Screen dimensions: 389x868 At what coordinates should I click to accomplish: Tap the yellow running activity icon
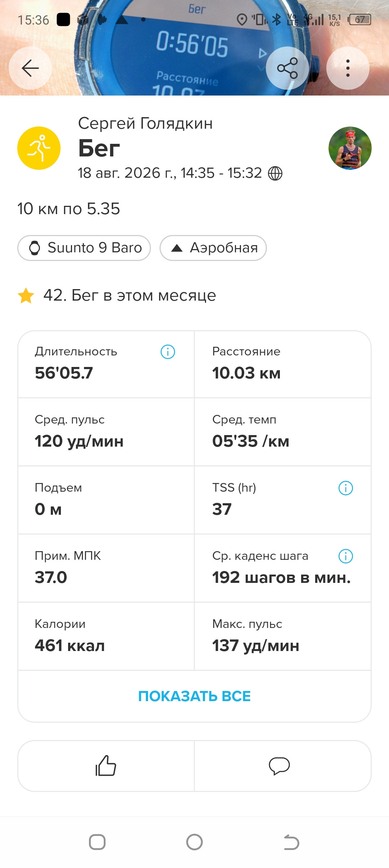coord(39,148)
